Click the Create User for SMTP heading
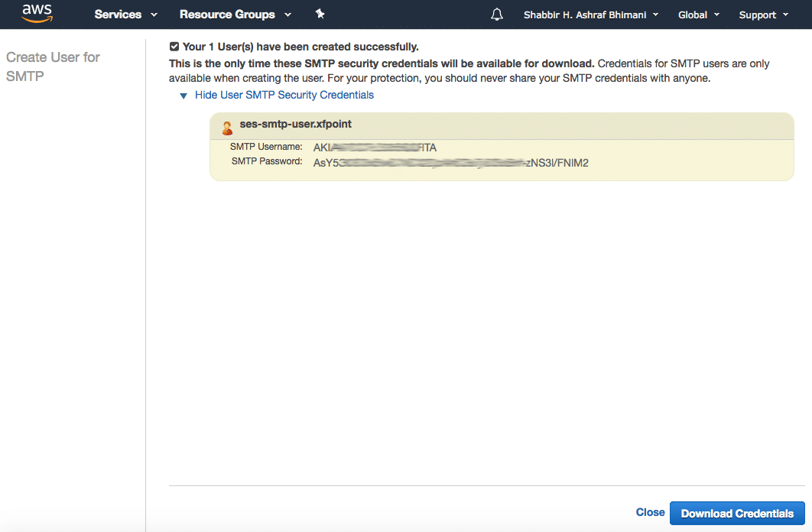 click(x=53, y=66)
